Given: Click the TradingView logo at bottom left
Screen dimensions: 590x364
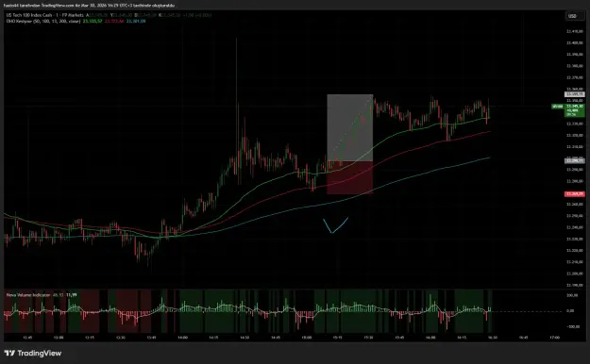Looking at the screenshot, I should point(33,353).
